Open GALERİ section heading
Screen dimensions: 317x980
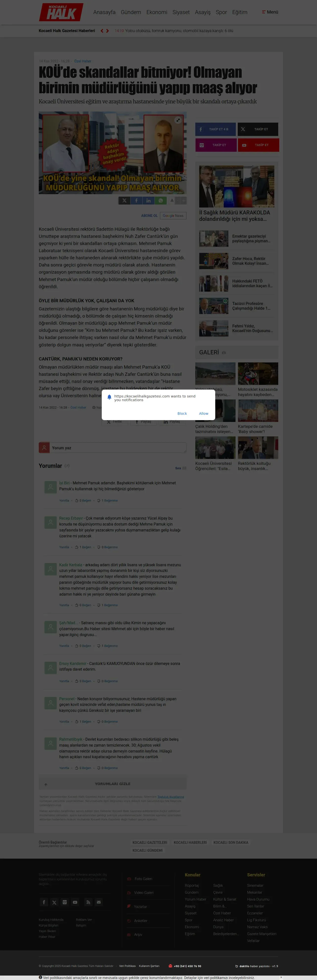209,352
